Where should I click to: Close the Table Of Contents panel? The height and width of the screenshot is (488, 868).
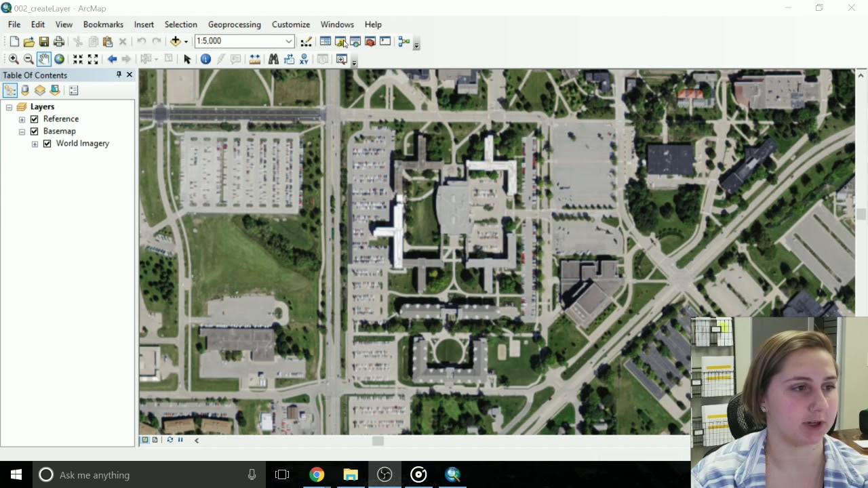pyautogui.click(x=130, y=75)
